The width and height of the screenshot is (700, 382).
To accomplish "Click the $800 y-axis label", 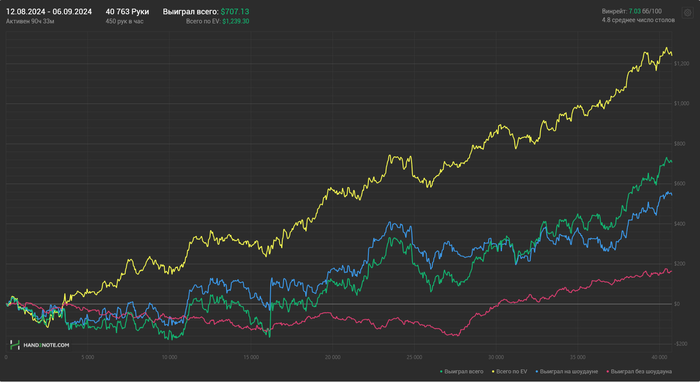I will tap(679, 144).
